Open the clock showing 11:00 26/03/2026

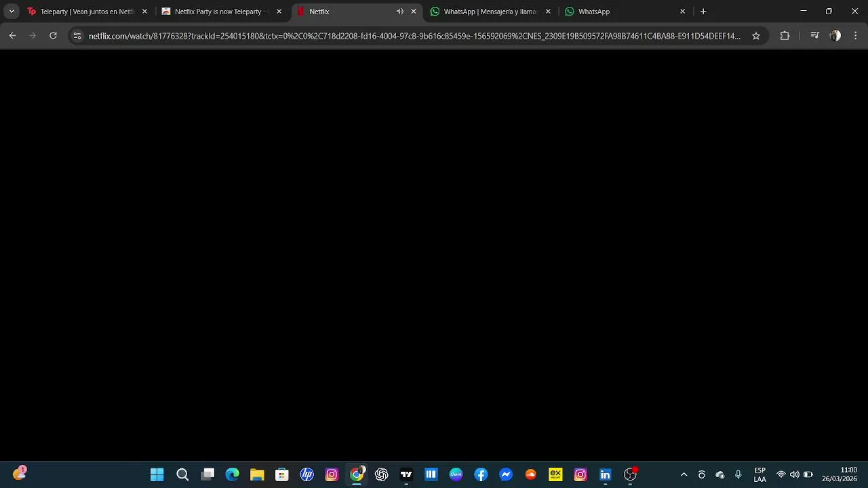pyautogui.click(x=840, y=474)
